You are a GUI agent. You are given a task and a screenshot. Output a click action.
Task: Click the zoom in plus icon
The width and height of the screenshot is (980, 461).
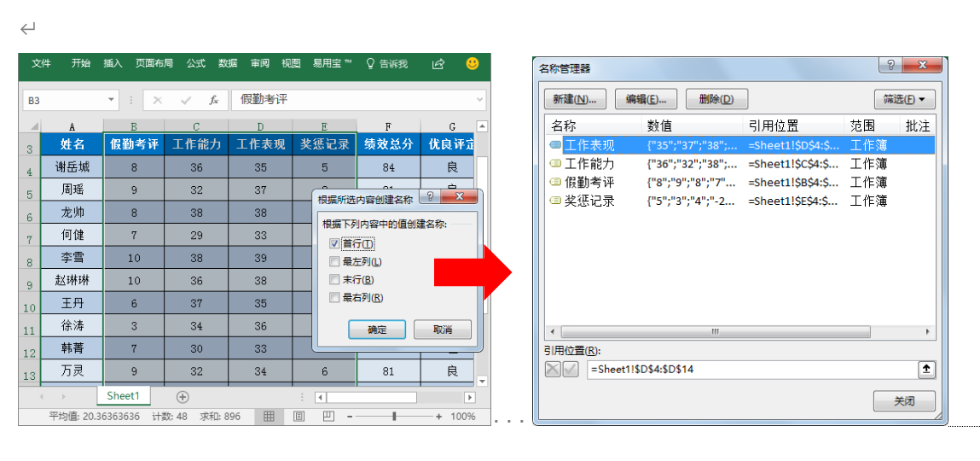tap(438, 416)
